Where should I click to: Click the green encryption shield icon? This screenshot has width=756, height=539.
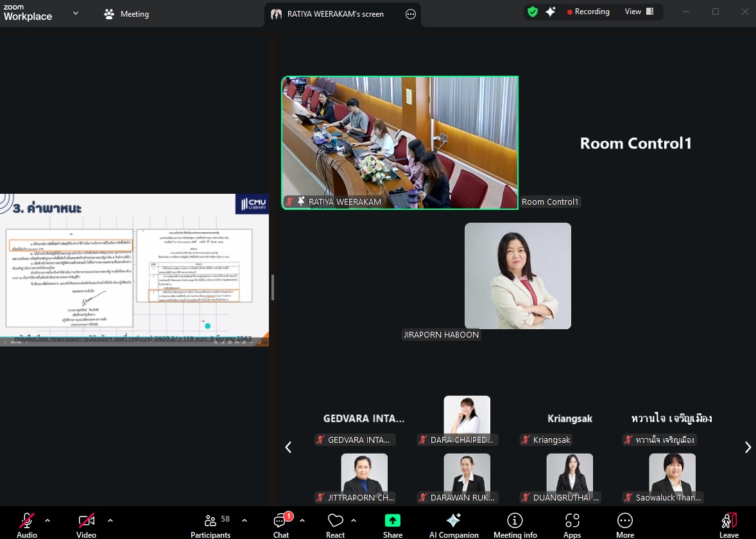533,12
